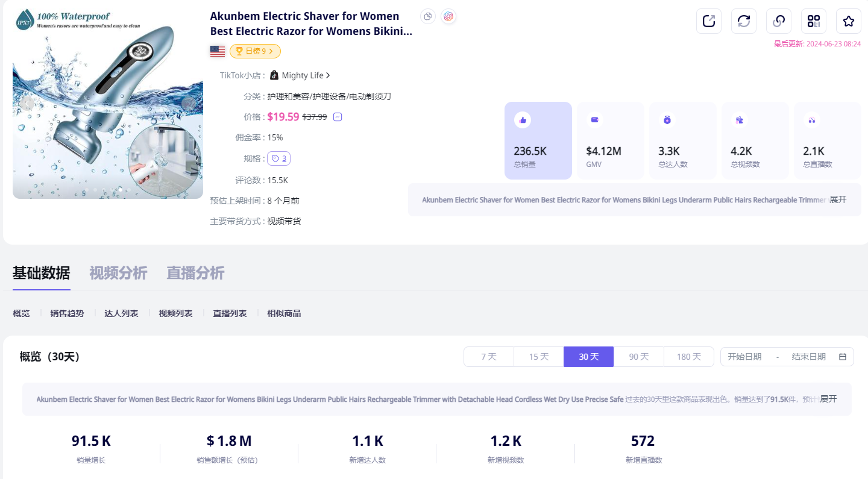Open the 日榜 9 ranking badge
The image size is (868, 479).
(x=255, y=51)
